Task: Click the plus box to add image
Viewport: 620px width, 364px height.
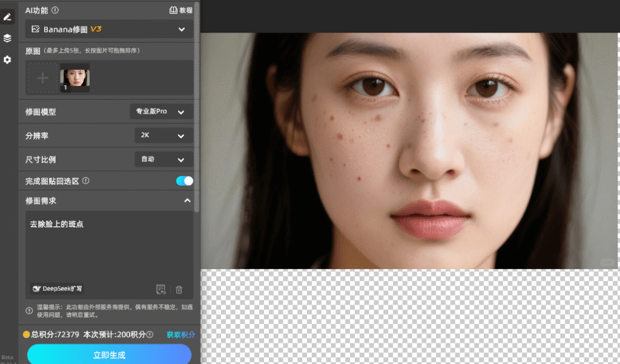Action: (42, 78)
